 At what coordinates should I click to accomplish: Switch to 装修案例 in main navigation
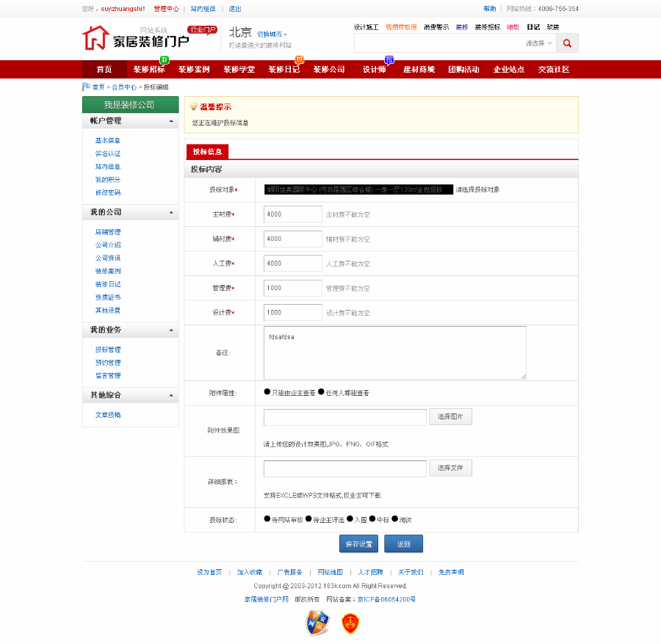(195, 69)
